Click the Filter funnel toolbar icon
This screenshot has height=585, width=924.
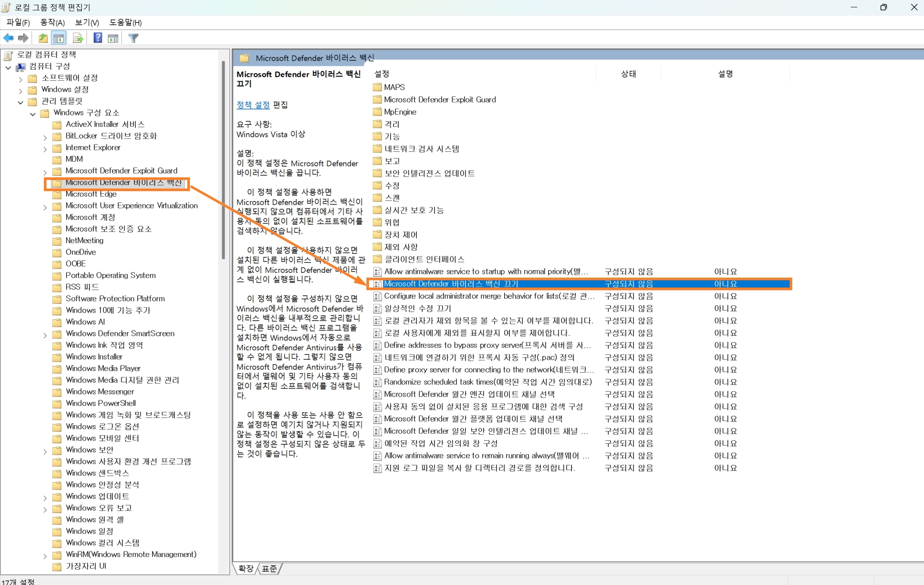[x=133, y=38]
